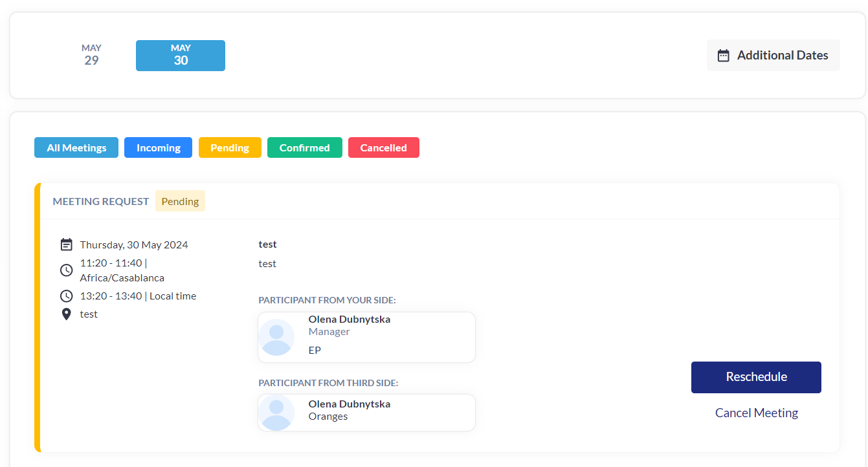
Task: Click the avatar of Olena Dubnytska, Manager
Action: 277,338
